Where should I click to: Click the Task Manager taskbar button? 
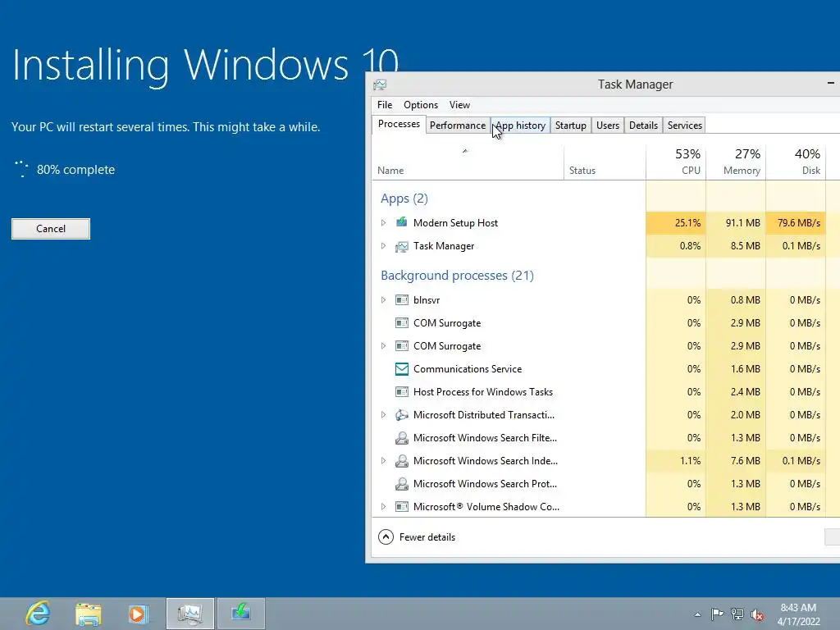click(x=190, y=614)
